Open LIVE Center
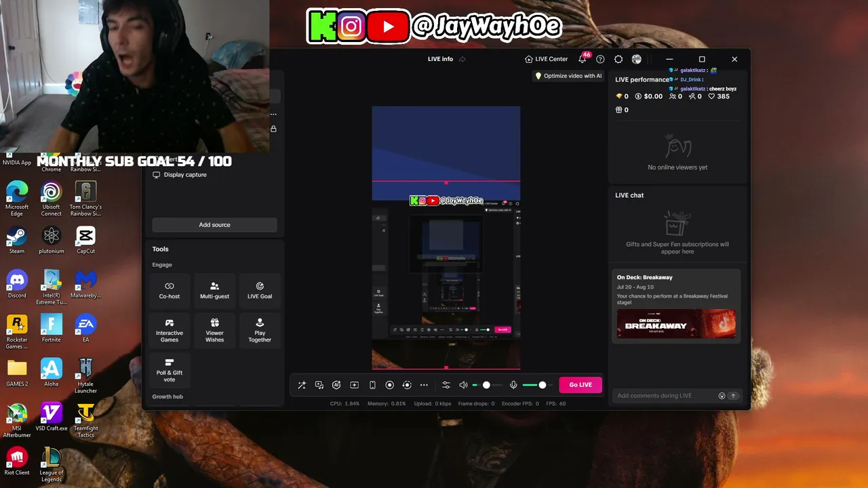The width and height of the screenshot is (868, 488). pos(546,59)
